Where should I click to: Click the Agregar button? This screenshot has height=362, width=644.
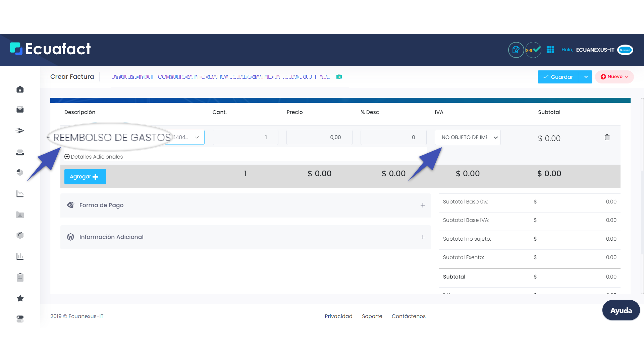(85, 177)
